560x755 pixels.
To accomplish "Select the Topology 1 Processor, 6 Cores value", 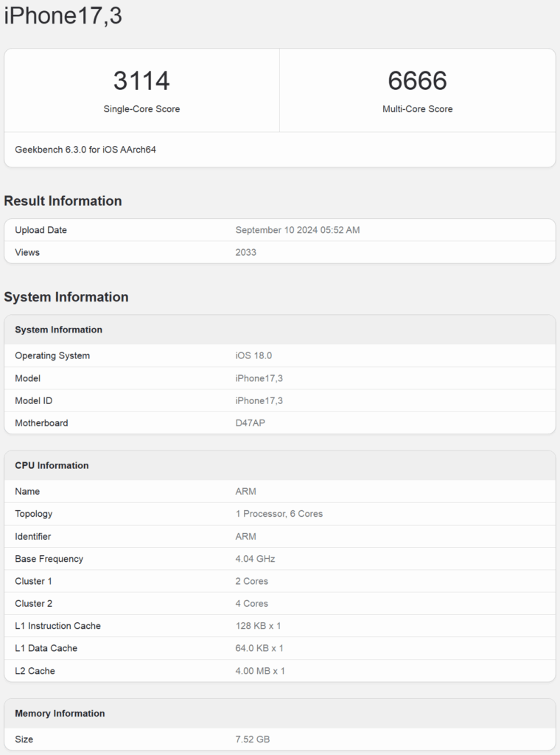I will (x=279, y=514).
